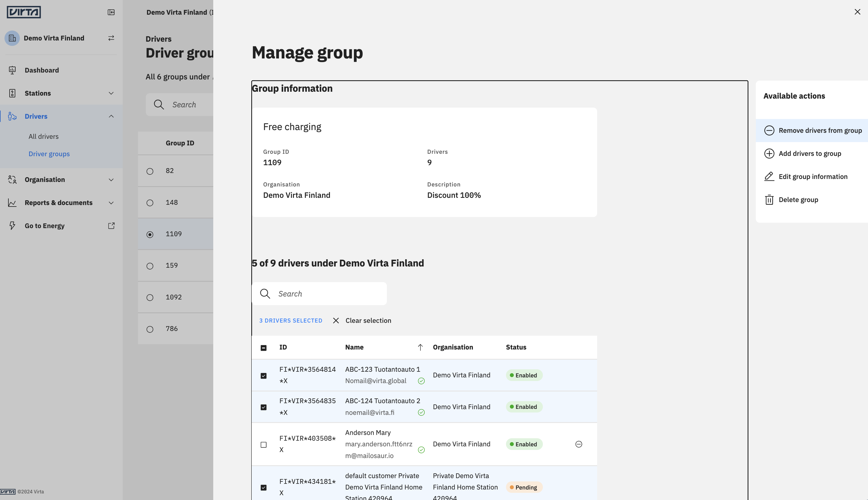Screen dimensions: 868x500
Task: Click the Drivers icon in sidebar
Action: coord(12,116)
